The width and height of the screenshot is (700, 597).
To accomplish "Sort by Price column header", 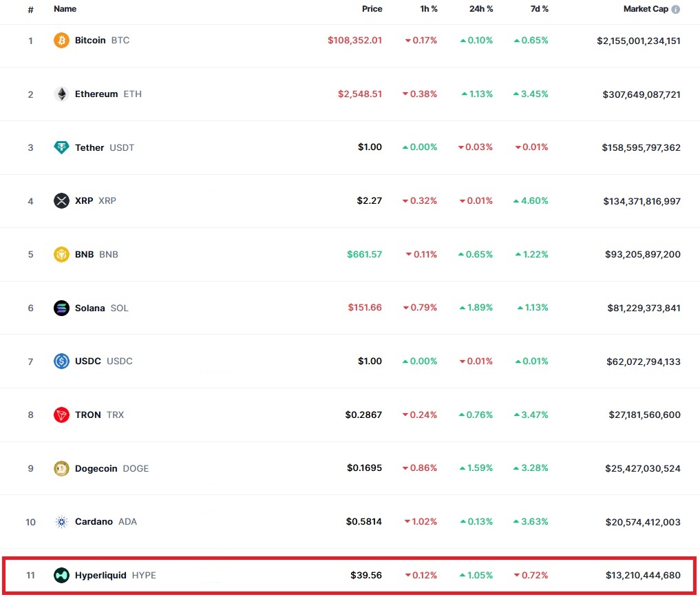I will click(x=372, y=9).
